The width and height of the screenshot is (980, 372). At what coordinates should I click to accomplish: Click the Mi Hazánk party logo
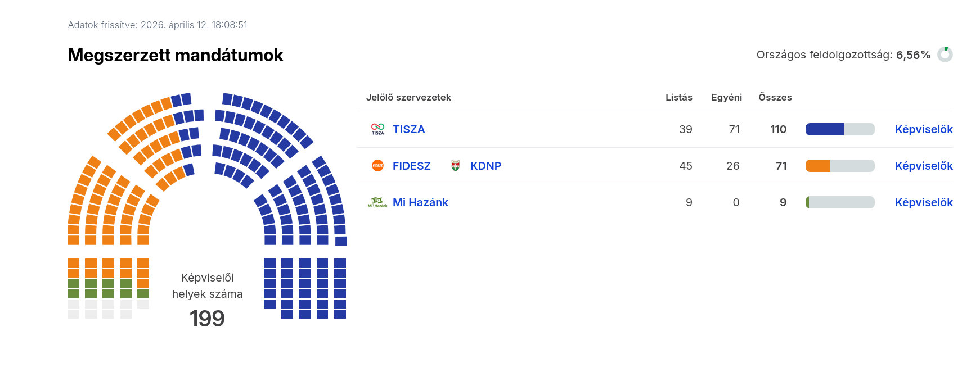point(377,202)
